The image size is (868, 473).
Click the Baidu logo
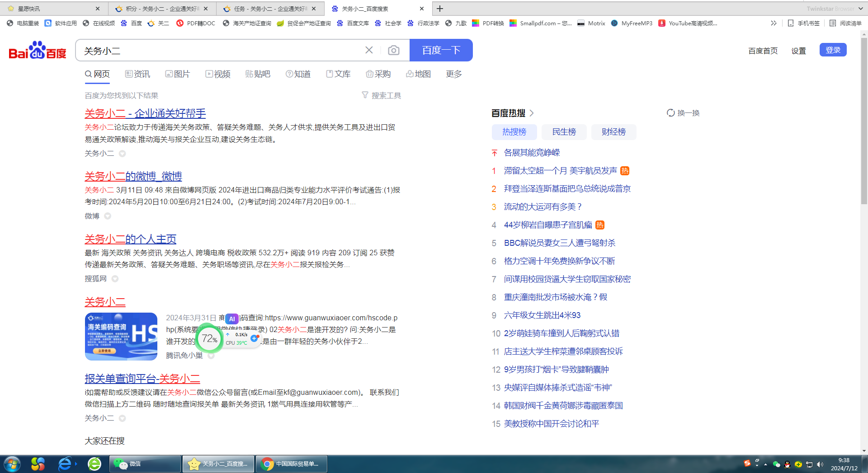38,50
